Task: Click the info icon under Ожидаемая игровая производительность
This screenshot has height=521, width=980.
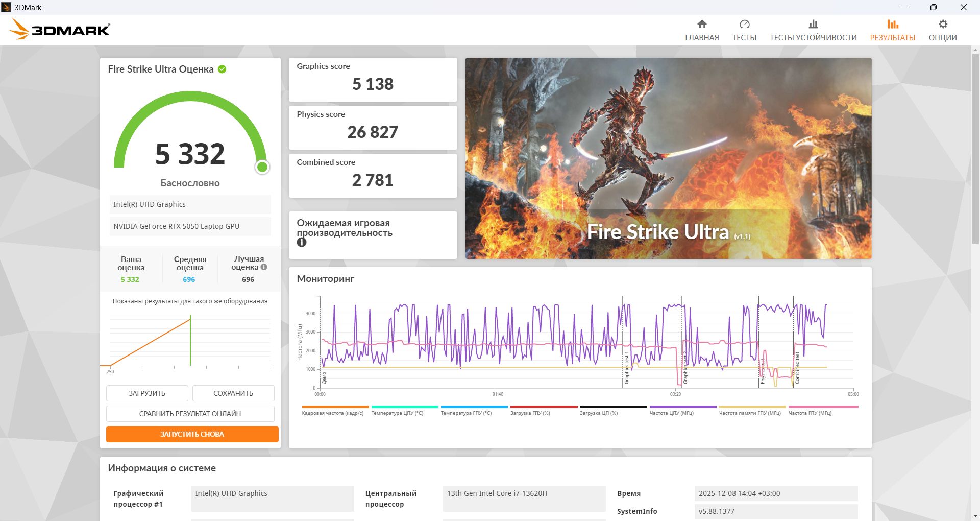Action: click(302, 242)
